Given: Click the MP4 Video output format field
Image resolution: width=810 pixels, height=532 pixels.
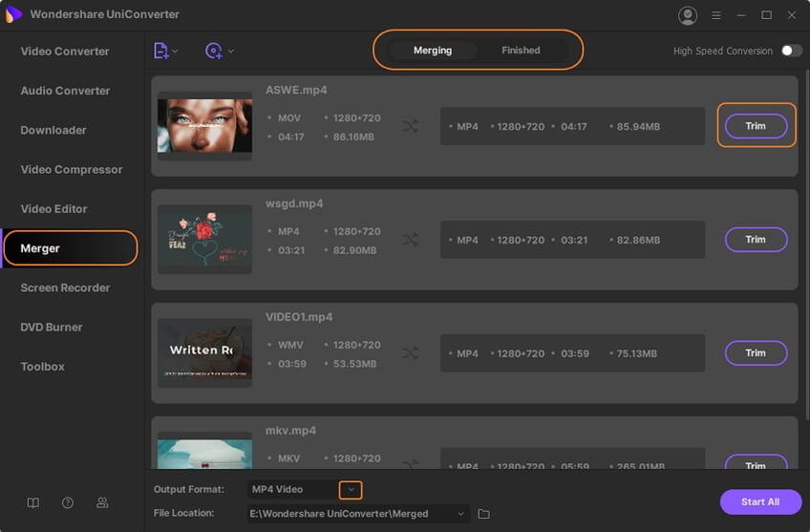Looking at the screenshot, I should (x=293, y=489).
